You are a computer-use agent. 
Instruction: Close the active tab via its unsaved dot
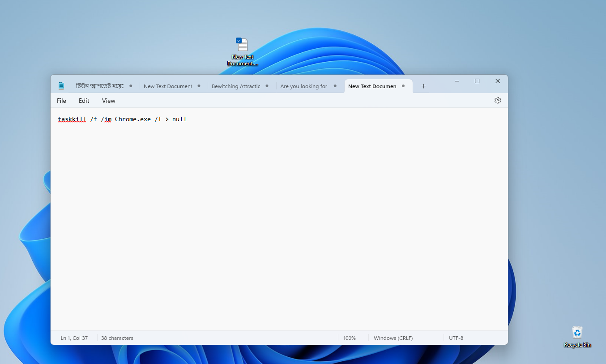click(x=403, y=86)
